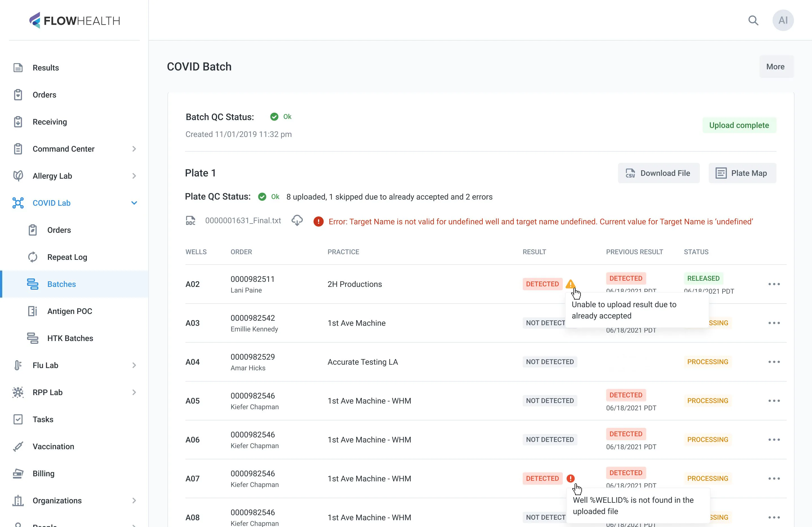Image resolution: width=812 pixels, height=527 pixels.
Task: Click the yellow warning triangle in row A02
Action: tap(570, 284)
